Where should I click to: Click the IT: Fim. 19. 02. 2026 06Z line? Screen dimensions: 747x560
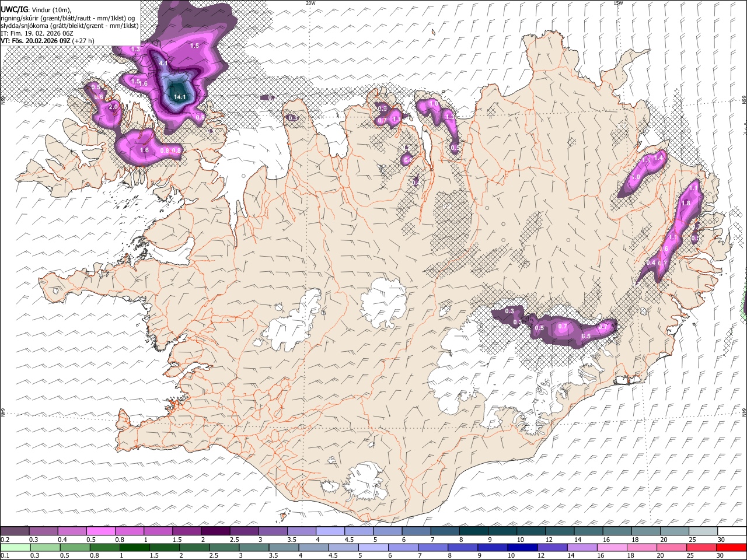click(37, 33)
